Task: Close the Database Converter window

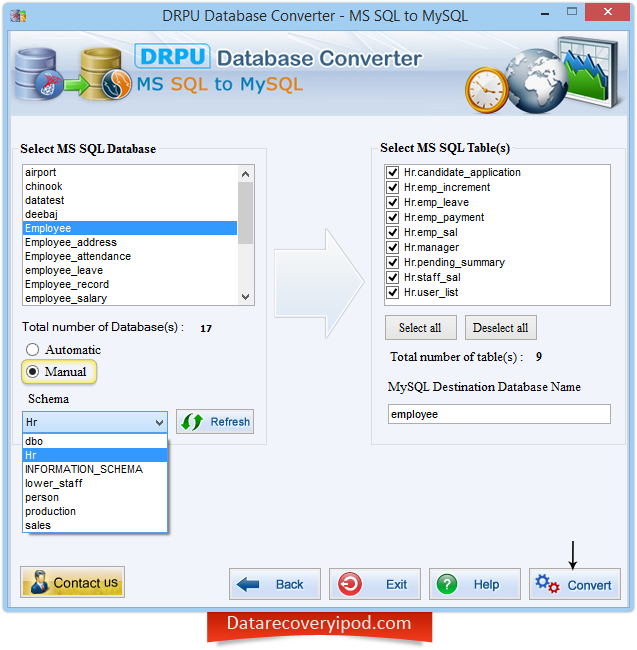Action: point(608,12)
